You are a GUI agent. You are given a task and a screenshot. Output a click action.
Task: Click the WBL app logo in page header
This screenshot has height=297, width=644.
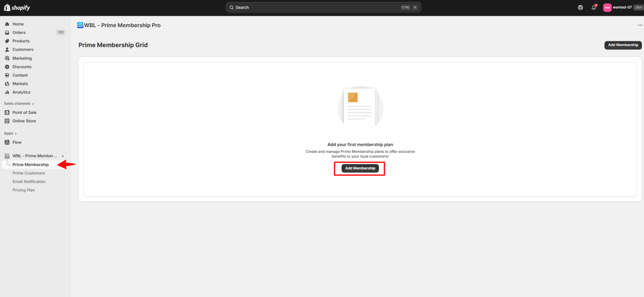point(80,25)
